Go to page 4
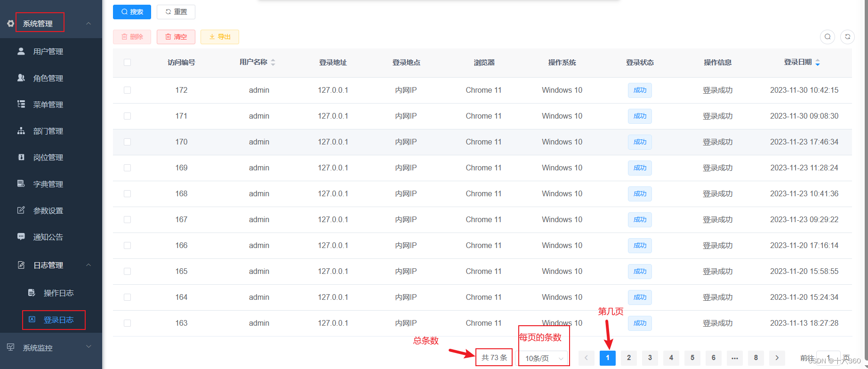The width and height of the screenshot is (868, 369). (671, 358)
